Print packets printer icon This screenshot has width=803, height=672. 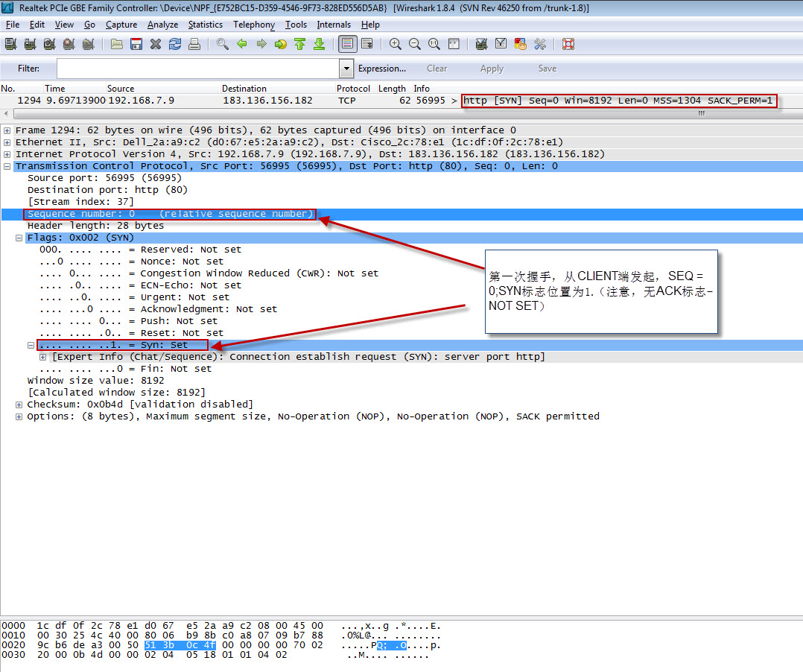[x=194, y=44]
